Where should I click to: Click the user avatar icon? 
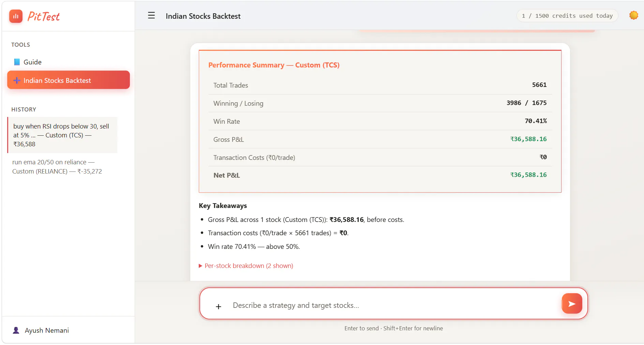16,330
